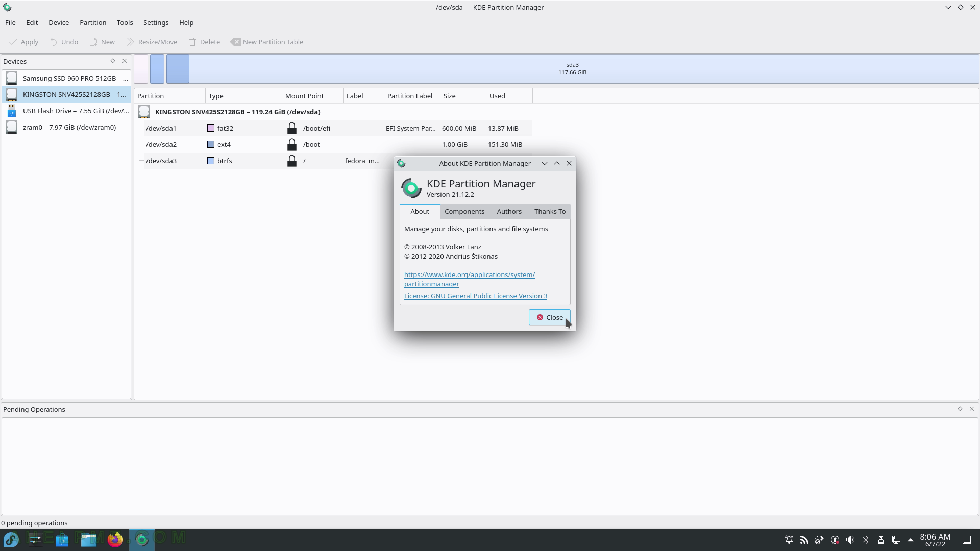Open the GNU General Public License link
Screen dimensions: 980x551
[x=475, y=296]
